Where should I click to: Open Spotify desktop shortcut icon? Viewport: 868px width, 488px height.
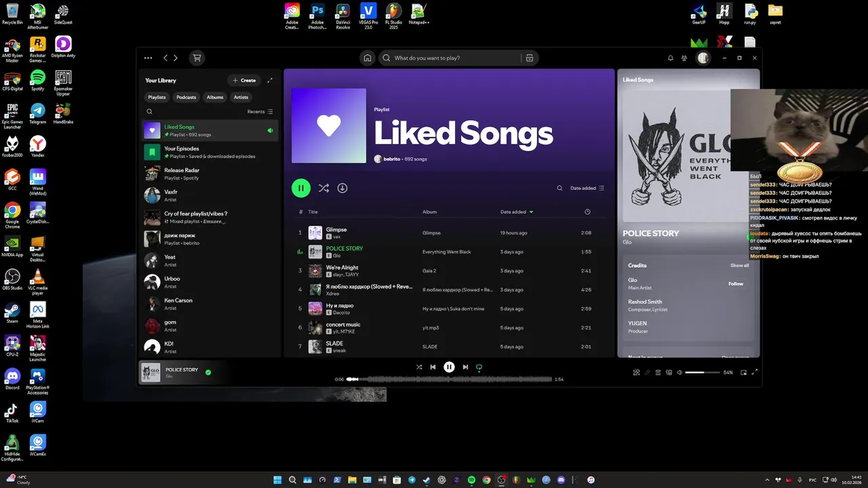37,80
